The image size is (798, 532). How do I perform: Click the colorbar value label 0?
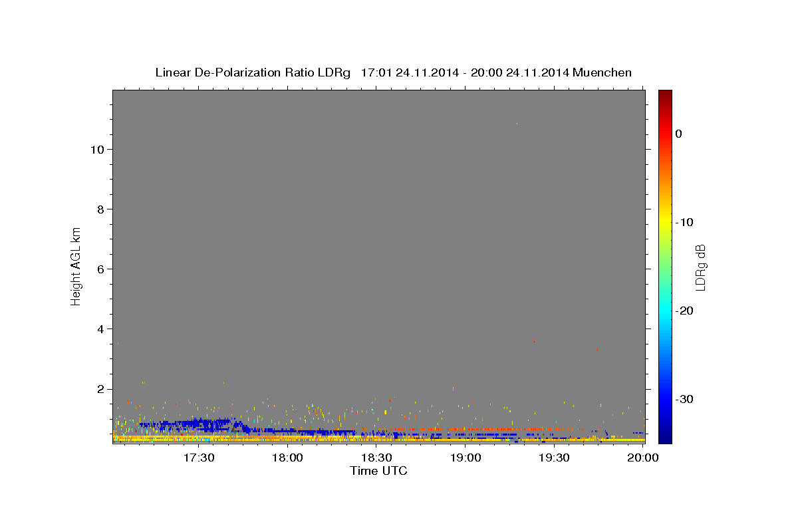click(678, 134)
